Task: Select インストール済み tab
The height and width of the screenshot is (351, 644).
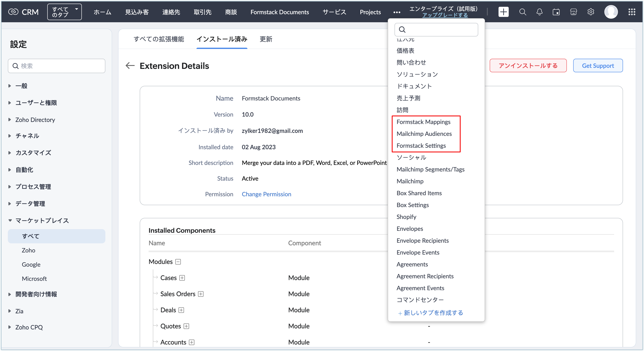Action: point(222,39)
